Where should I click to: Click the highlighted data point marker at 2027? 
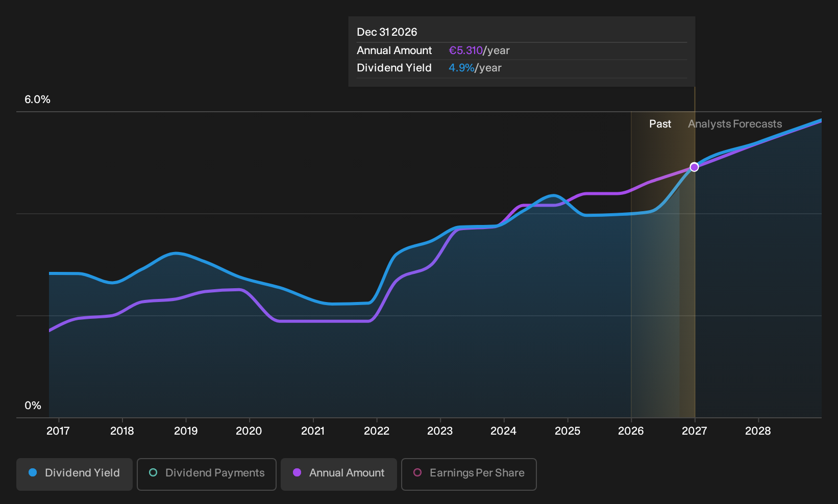coord(695,167)
